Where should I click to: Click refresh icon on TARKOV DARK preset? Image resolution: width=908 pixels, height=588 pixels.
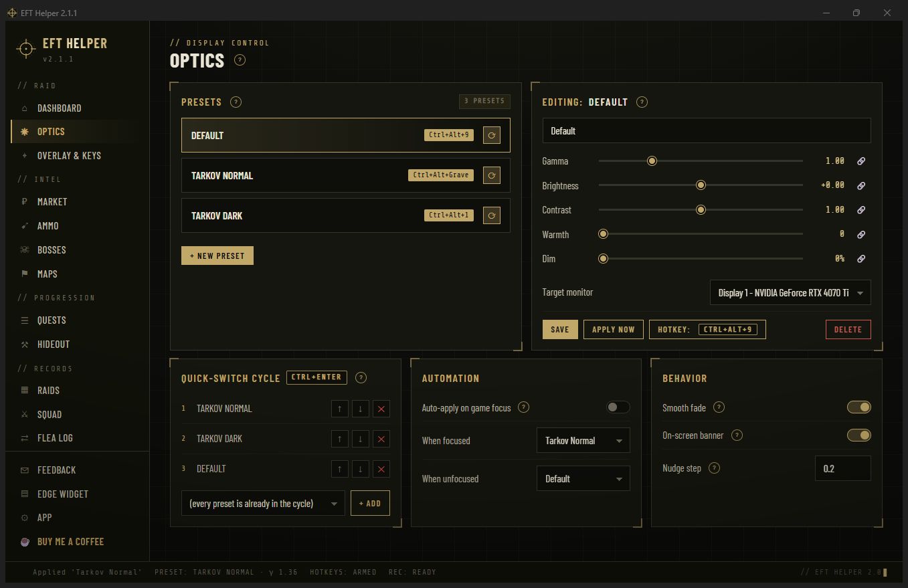tap(492, 215)
